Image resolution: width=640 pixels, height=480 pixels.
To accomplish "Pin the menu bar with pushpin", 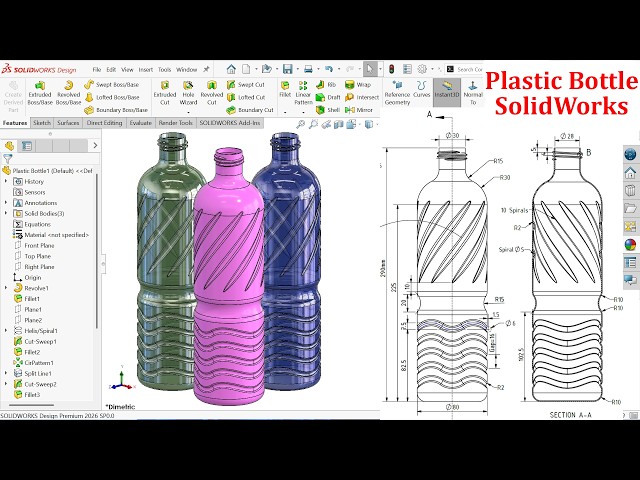I will 207,69.
